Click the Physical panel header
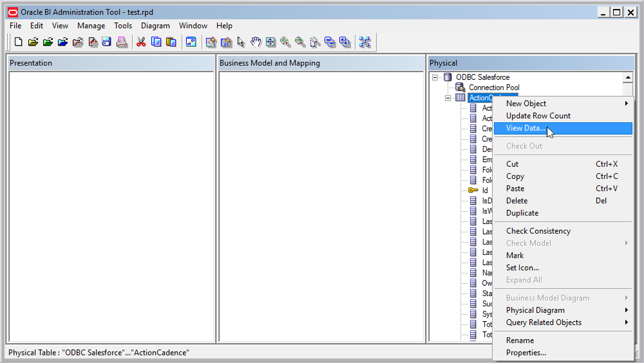 (531, 63)
